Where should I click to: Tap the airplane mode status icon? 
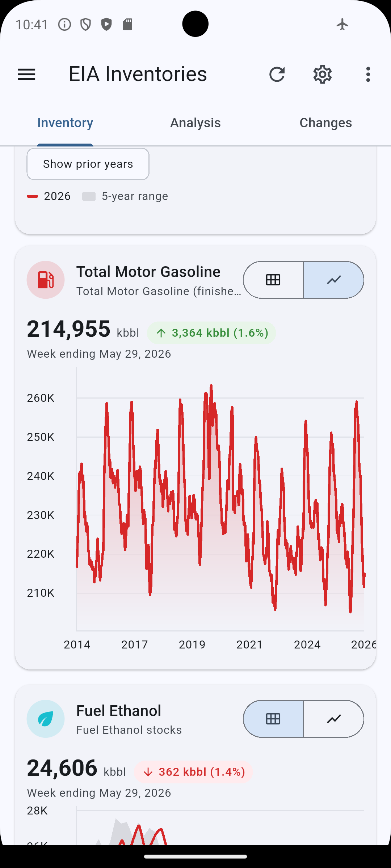click(x=342, y=24)
